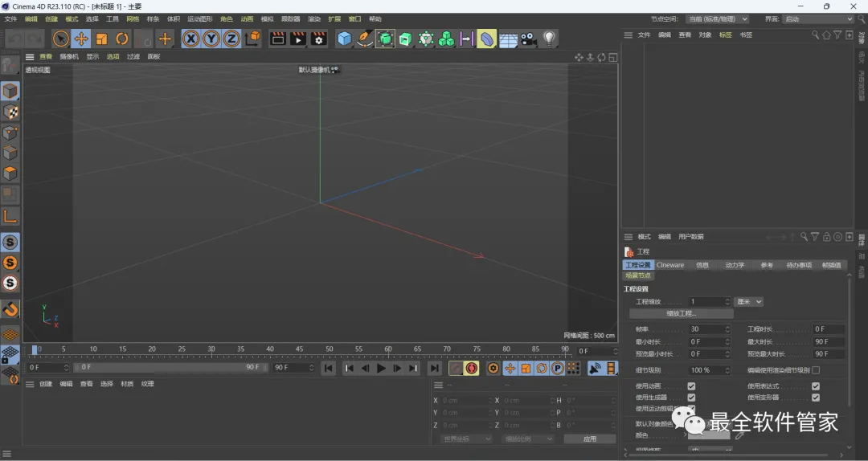Uncheck the 使用动画 checkbox
The image size is (868, 461).
click(691, 386)
